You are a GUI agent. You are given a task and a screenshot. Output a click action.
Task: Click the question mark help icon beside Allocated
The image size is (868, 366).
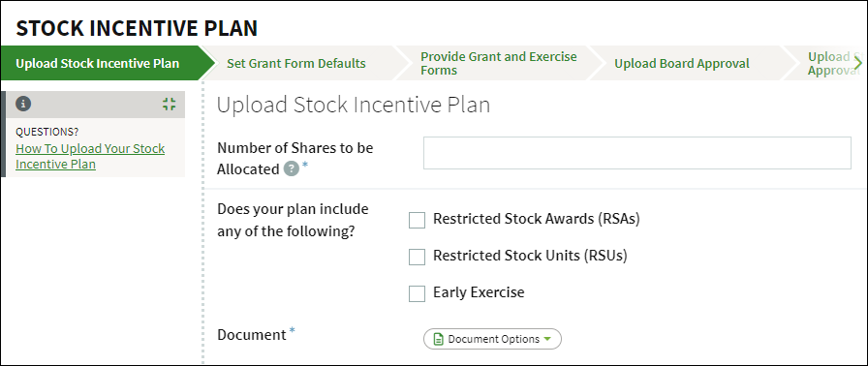[292, 169]
